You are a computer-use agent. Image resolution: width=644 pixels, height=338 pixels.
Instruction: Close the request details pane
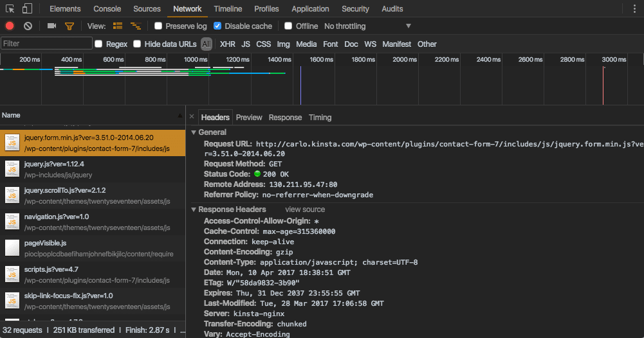[192, 117]
